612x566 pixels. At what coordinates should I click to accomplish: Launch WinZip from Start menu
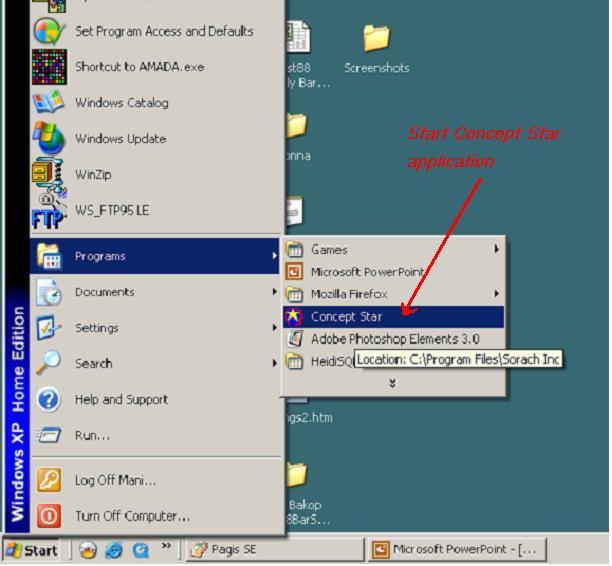point(156,174)
